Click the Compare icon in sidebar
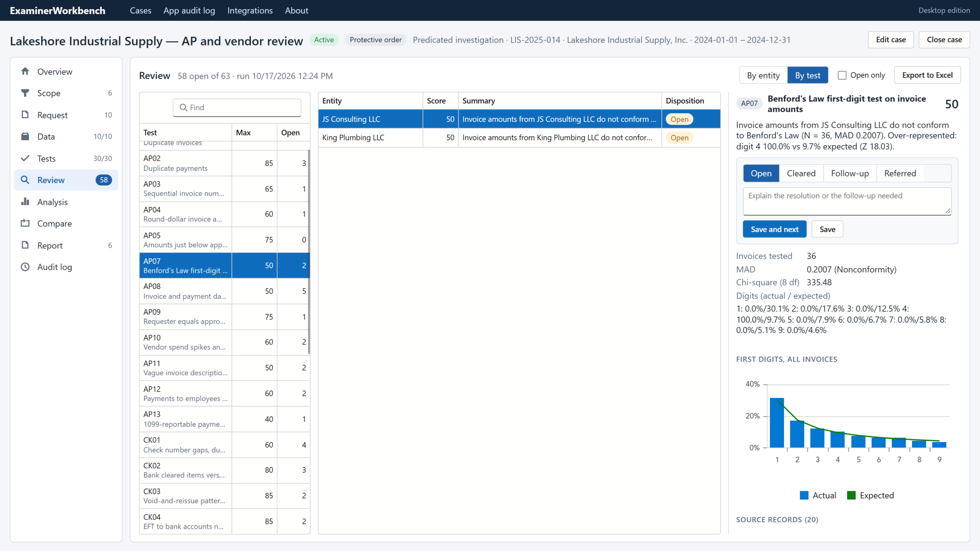This screenshot has height=551, width=980. 25,223
